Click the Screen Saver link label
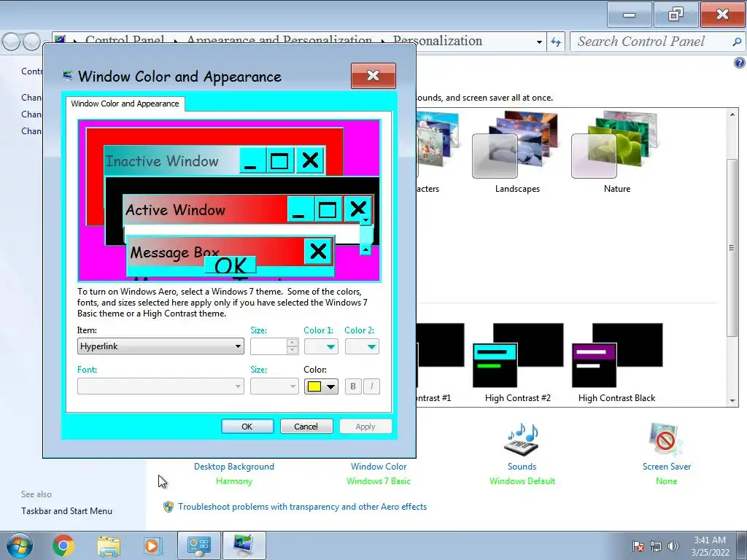 tap(667, 467)
